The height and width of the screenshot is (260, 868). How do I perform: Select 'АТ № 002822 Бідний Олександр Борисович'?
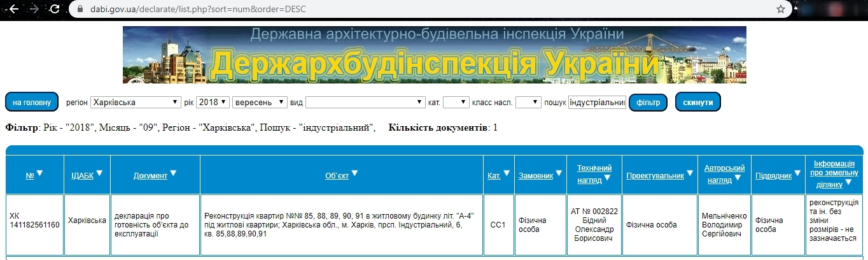pos(594,225)
